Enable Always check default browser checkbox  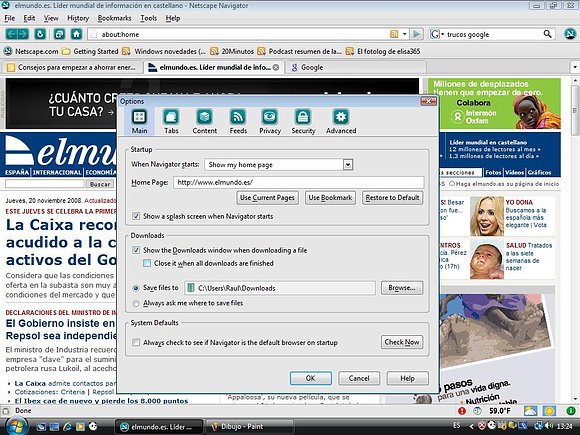(136, 342)
